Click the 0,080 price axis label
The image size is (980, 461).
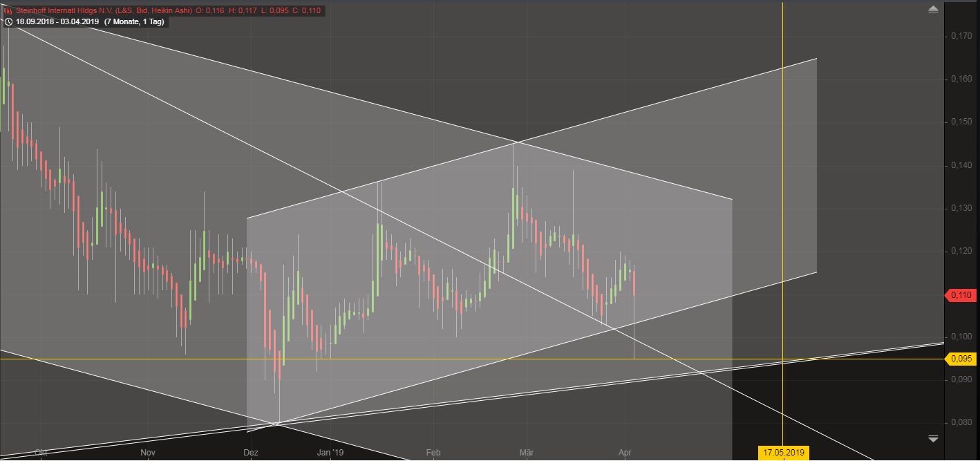(961, 422)
